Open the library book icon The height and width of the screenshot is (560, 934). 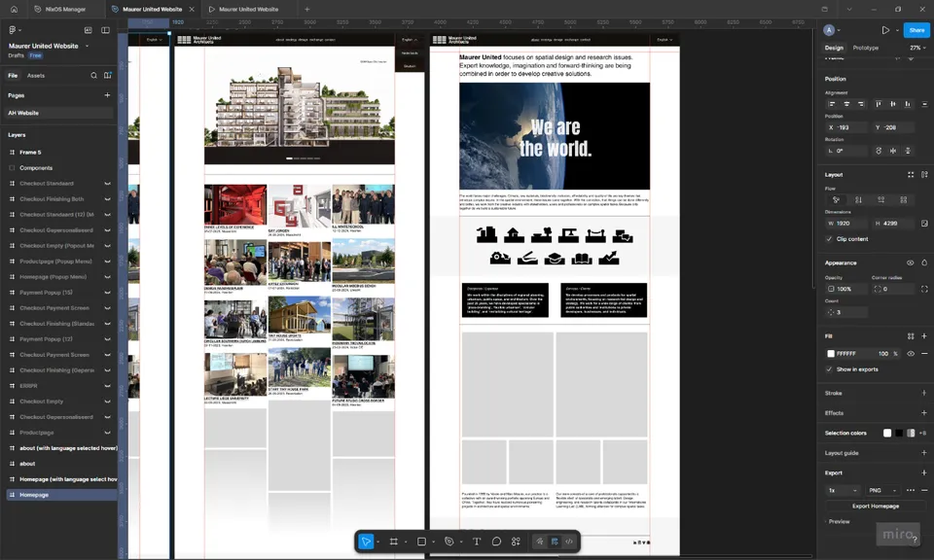108,76
